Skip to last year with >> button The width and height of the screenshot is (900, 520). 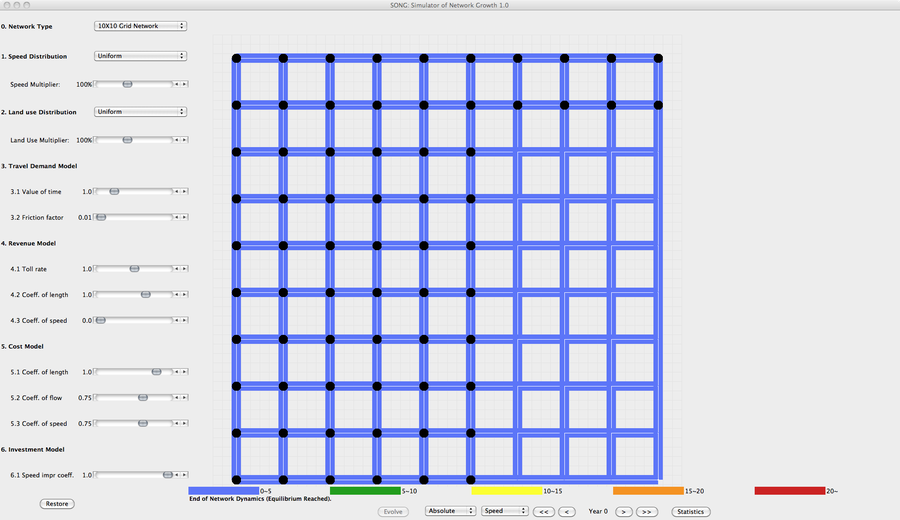coord(646,511)
